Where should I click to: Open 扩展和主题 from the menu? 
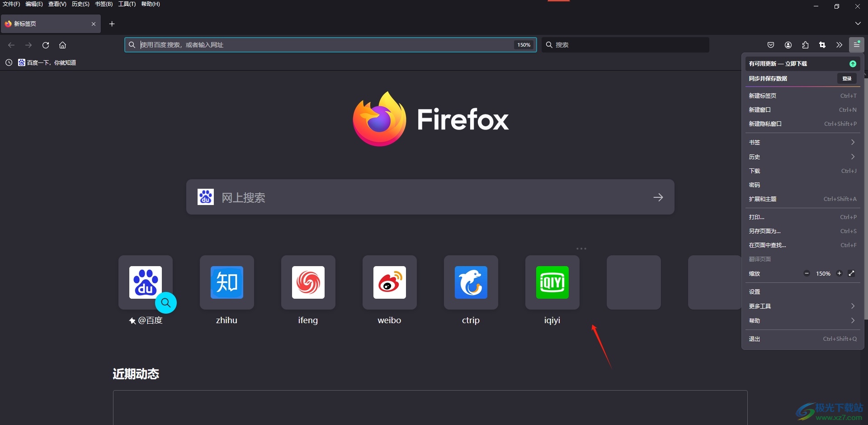click(803, 199)
